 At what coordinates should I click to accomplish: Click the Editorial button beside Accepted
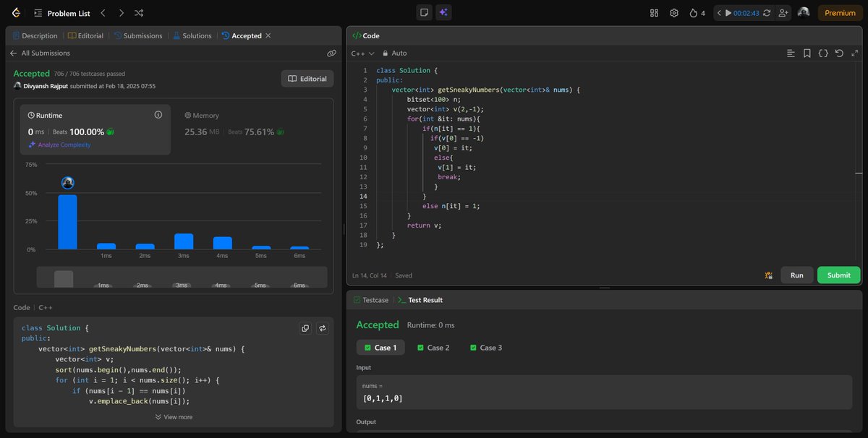coord(307,79)
